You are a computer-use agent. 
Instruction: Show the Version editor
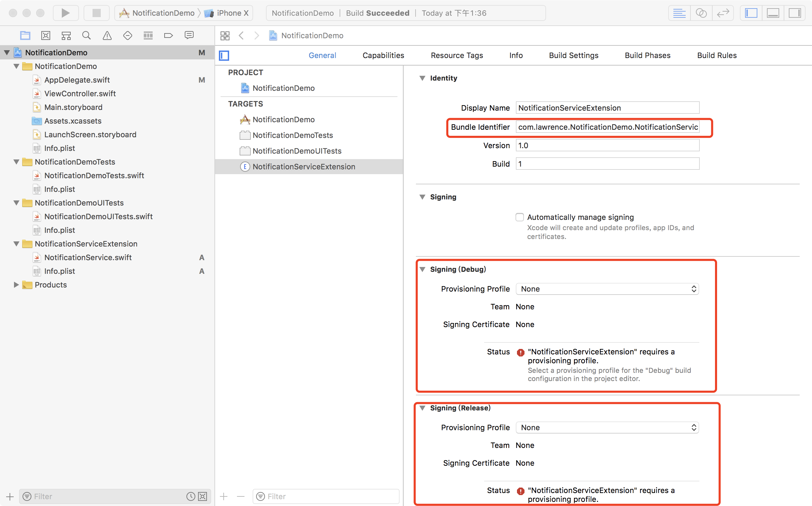point(723,13)
